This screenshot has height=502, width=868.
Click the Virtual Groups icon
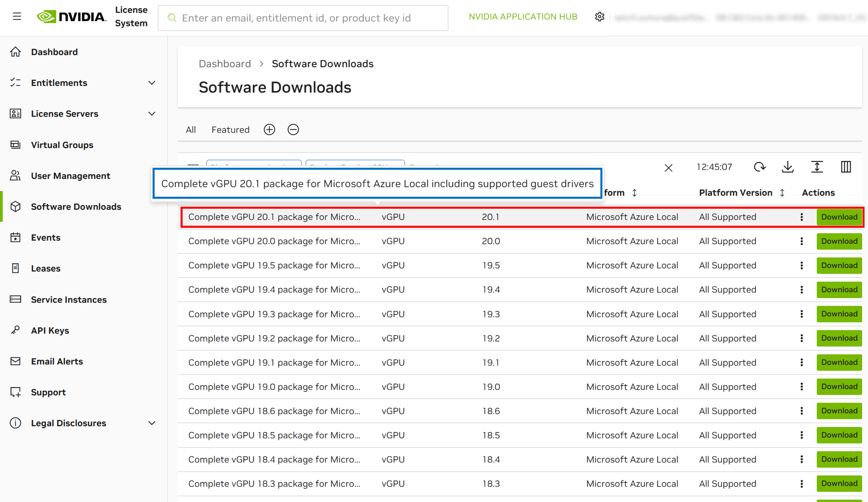(x=15, y=145)
